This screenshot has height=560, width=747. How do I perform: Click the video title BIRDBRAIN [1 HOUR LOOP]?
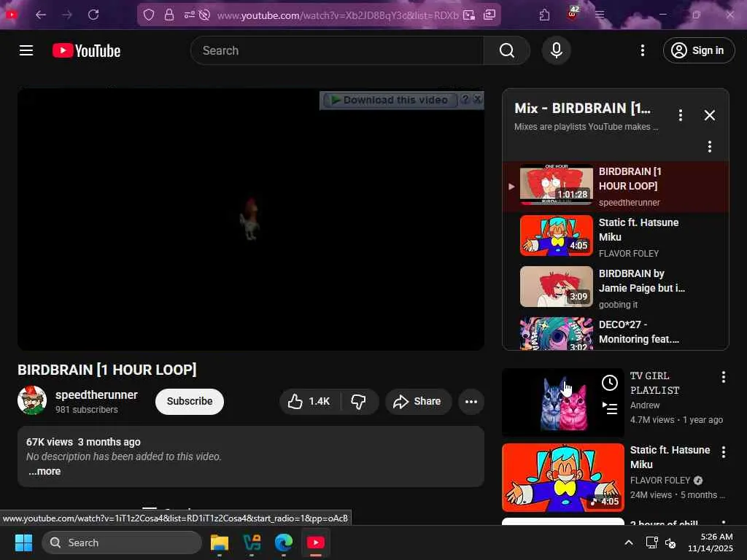pos(107,370)
